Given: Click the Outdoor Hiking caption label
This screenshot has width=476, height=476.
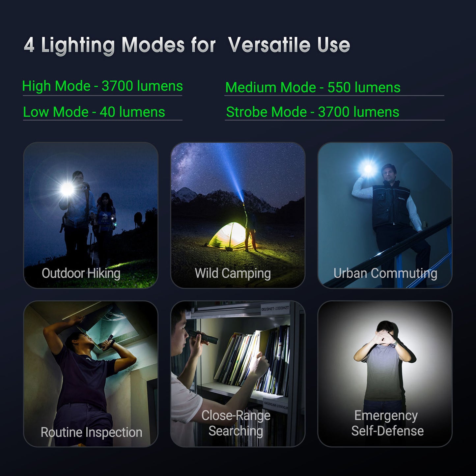Looking at the screenshot, I should coord(81,273).
